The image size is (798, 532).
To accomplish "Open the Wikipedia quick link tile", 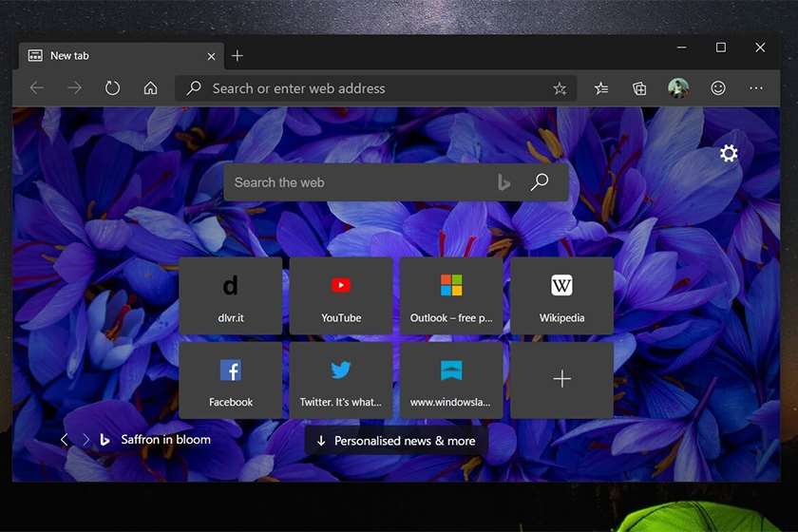I will pos(561,295).
